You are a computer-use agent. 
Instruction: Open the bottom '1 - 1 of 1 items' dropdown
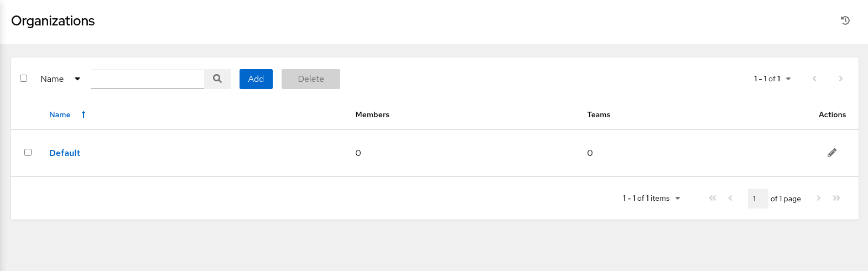pos(652,198)
